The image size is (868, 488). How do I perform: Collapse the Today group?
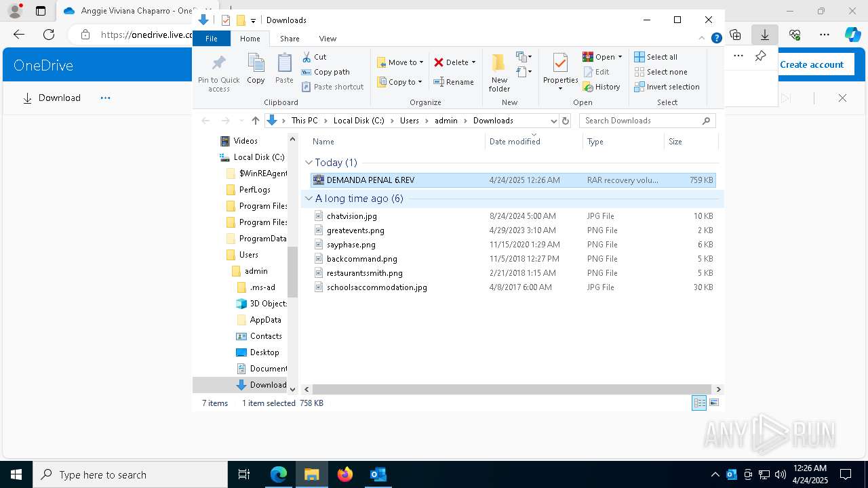tap(309, 163)
